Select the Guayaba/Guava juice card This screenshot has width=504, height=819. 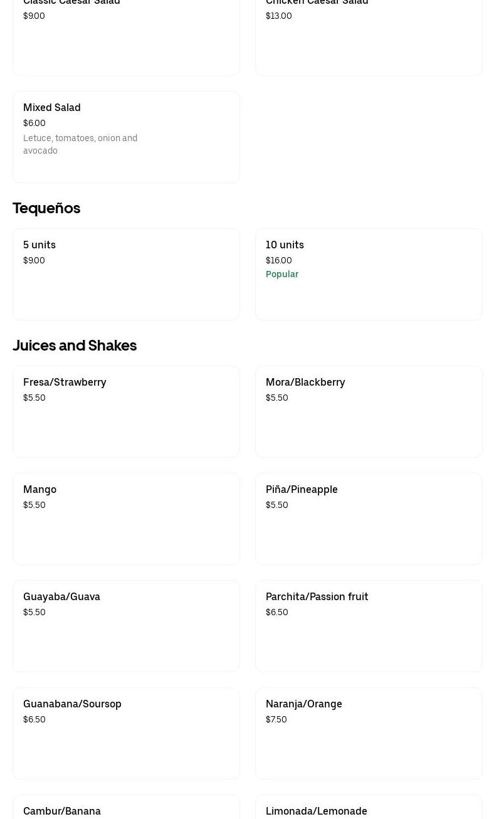click(x=126, y=626)
